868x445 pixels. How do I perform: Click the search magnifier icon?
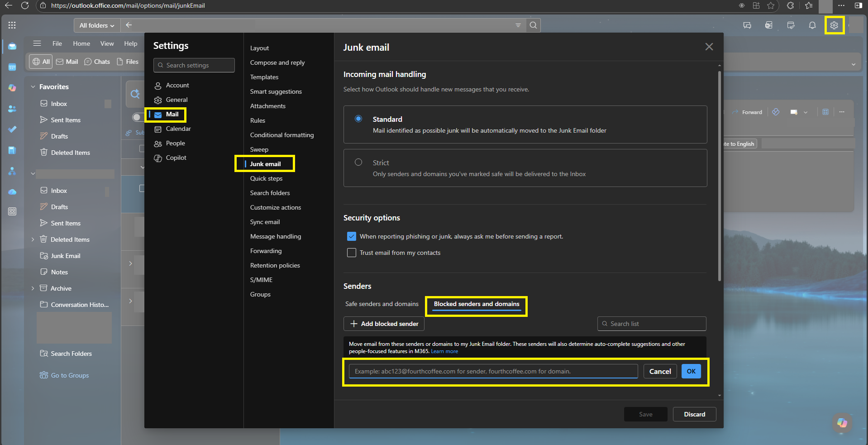(534, 25)
